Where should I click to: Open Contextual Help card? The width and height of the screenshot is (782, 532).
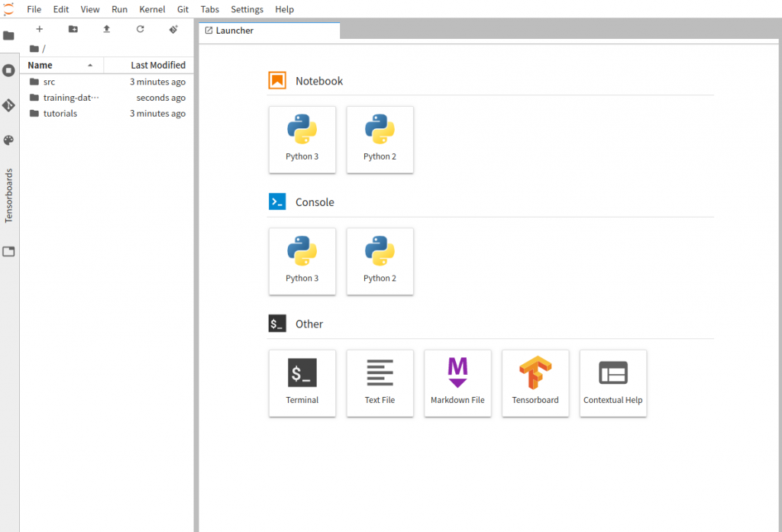[613, 383]
